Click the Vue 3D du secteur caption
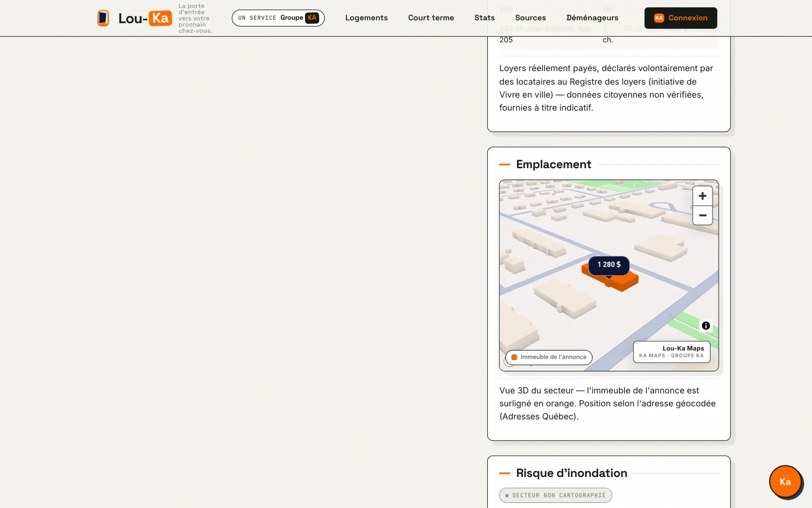Viewport: 812px width, 508px height. [608, 403]
